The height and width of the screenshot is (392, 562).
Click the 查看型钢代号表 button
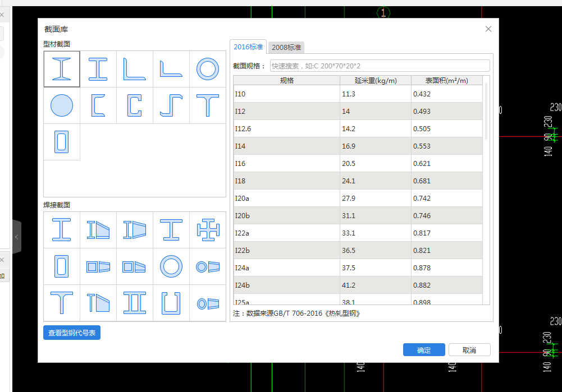tap(72, 333)
